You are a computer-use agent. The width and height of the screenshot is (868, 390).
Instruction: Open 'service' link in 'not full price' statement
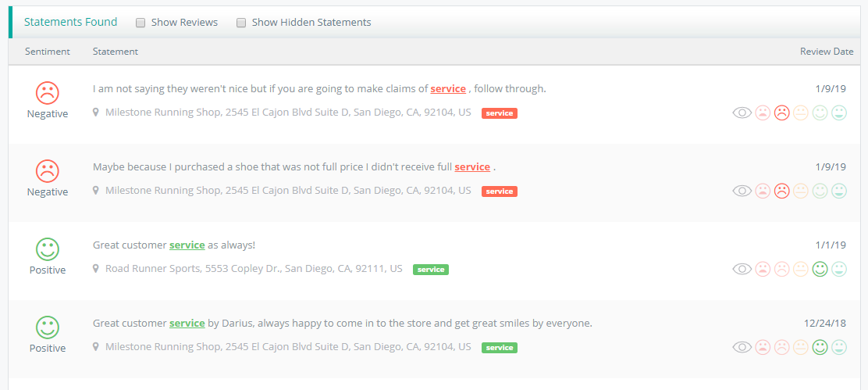click(x=472, y=166)
